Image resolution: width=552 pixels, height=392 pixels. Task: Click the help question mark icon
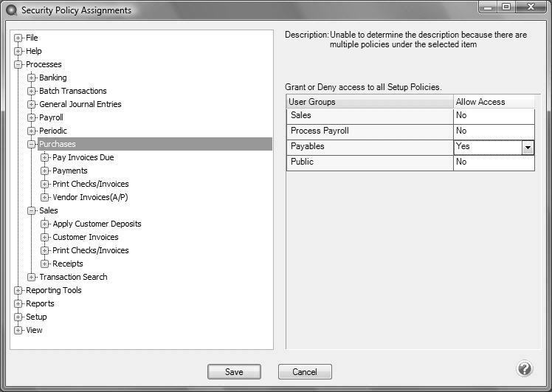point(525,369)
